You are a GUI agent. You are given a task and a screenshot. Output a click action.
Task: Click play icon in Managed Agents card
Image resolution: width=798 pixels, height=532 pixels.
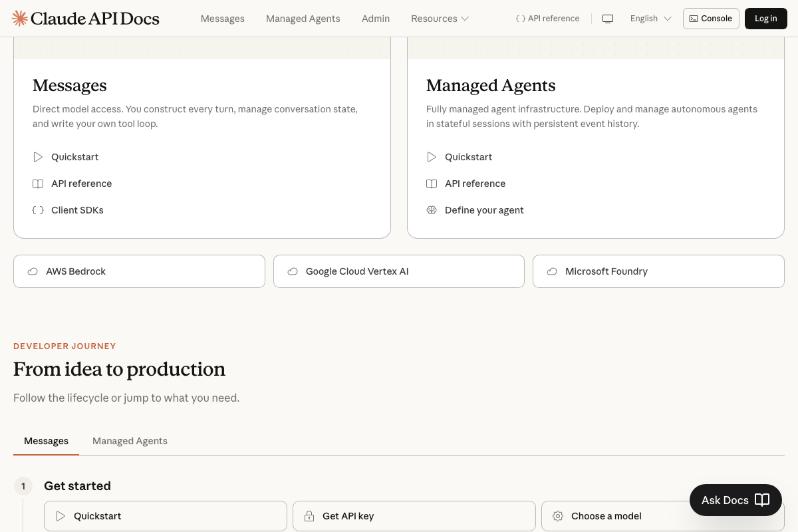click(432, 157)
